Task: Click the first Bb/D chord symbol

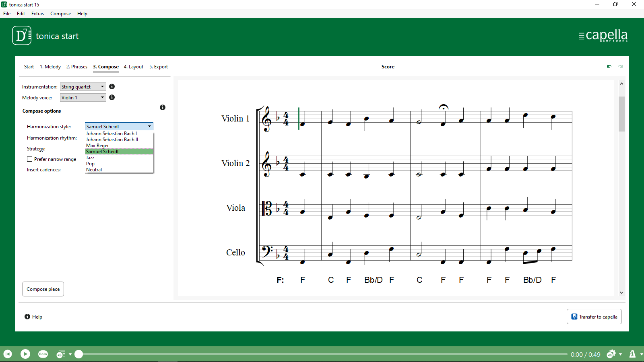Action: [373, 280]
